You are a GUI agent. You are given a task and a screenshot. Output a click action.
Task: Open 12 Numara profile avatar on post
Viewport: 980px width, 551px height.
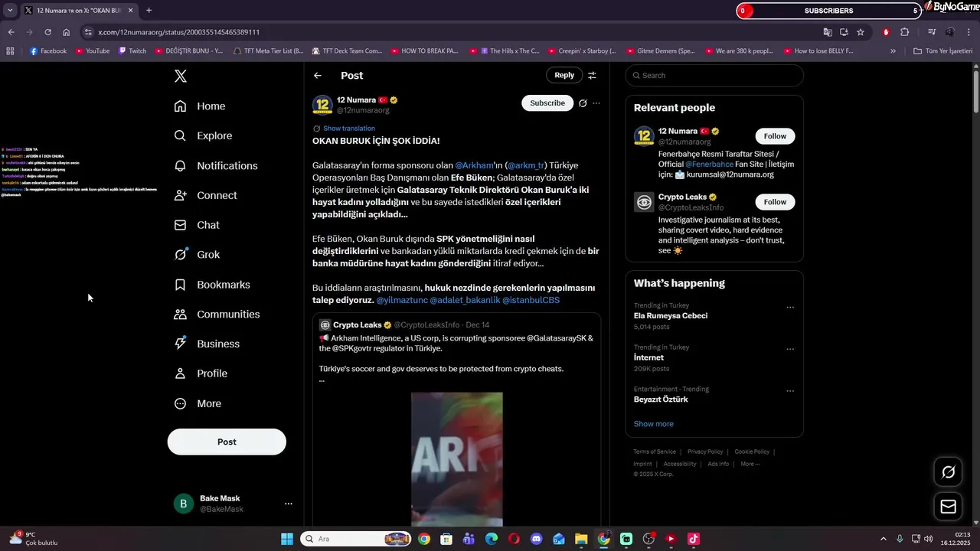tap(322, 105)
